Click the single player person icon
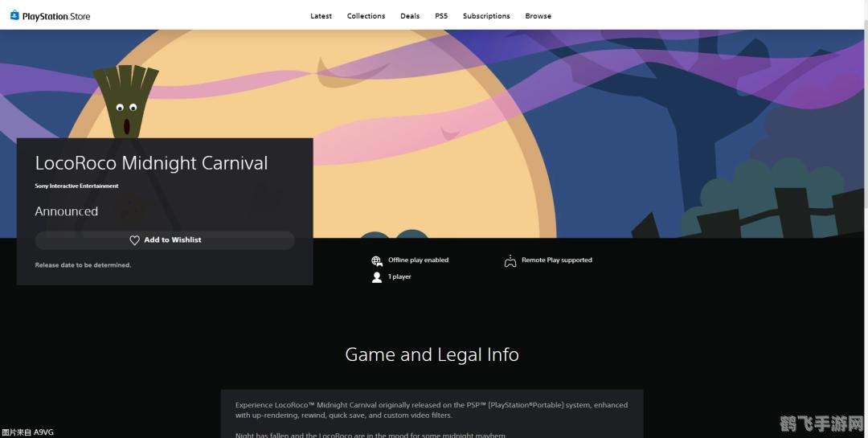The width and height of the screenshot is (868, 438). click(x=377, y=277)
